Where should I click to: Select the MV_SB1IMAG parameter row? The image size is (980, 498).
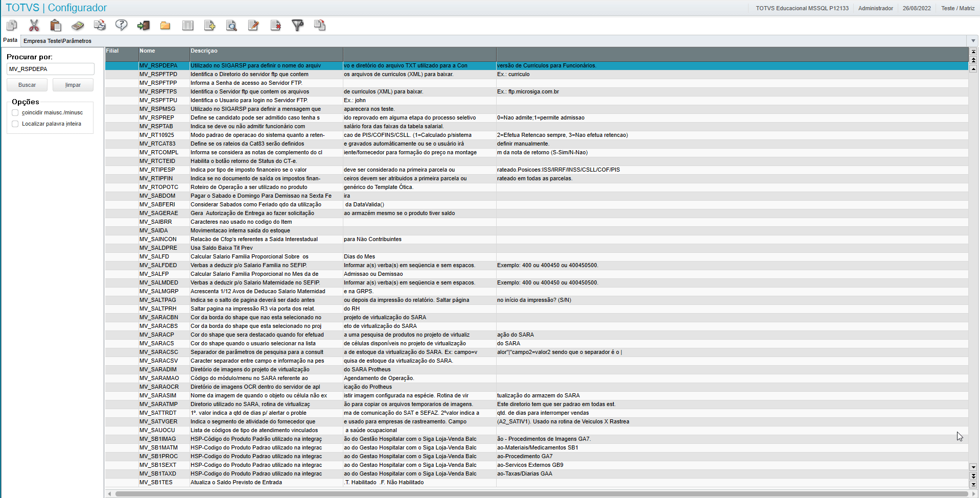click(x=536, y=439)
